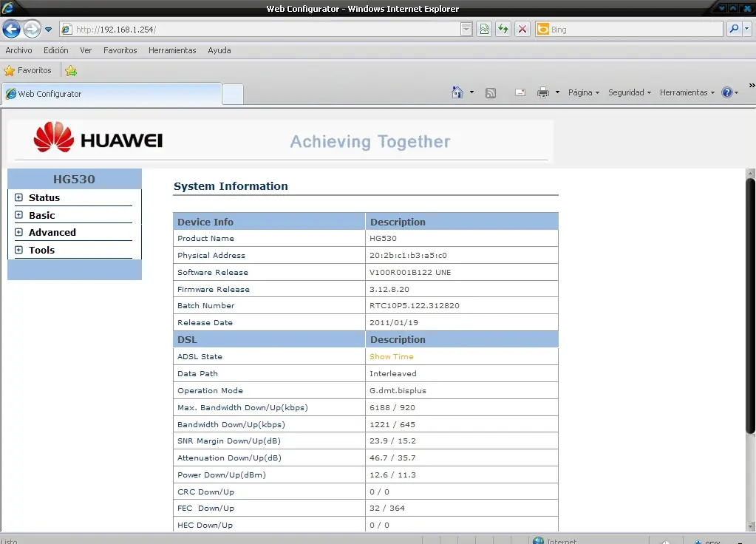
Task: Click the RSS feeds icon
Action: click(x=491, y=93)
